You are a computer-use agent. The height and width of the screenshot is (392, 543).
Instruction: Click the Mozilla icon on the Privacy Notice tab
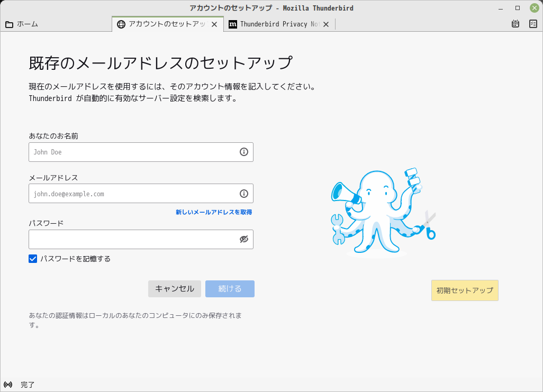click(233, 24)
